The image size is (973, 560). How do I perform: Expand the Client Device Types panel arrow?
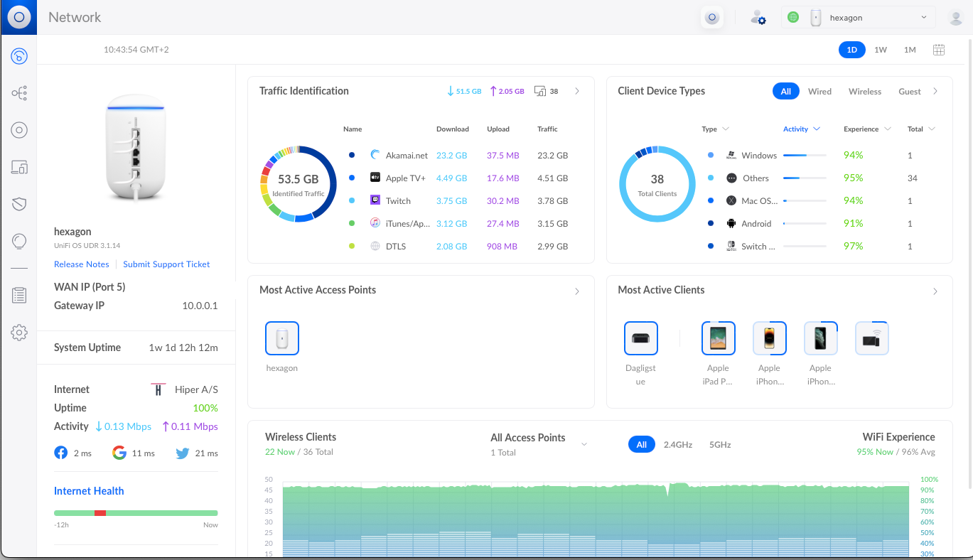click(935, 91)
